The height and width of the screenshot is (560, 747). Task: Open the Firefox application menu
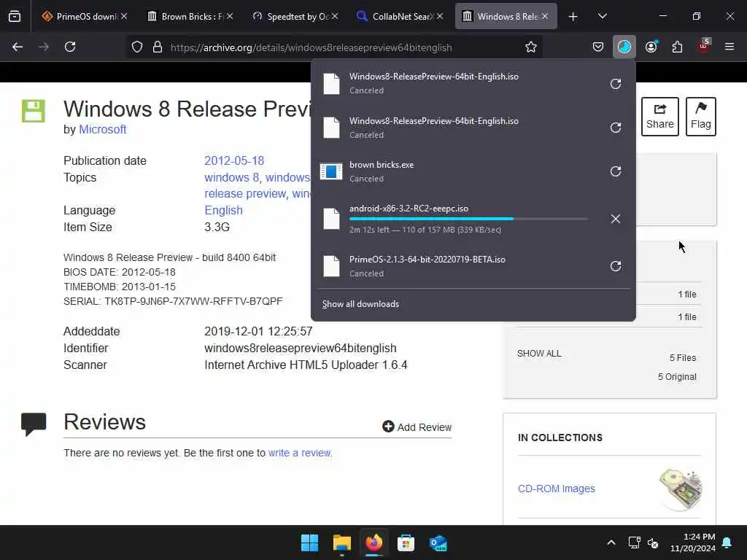pyautogui.click(x=729, y=47)
